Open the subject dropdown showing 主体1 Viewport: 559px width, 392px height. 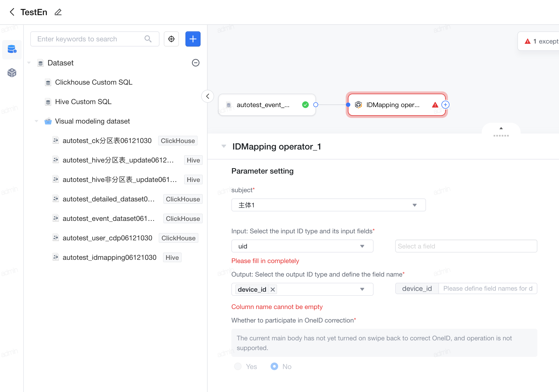tap(328, 205)
